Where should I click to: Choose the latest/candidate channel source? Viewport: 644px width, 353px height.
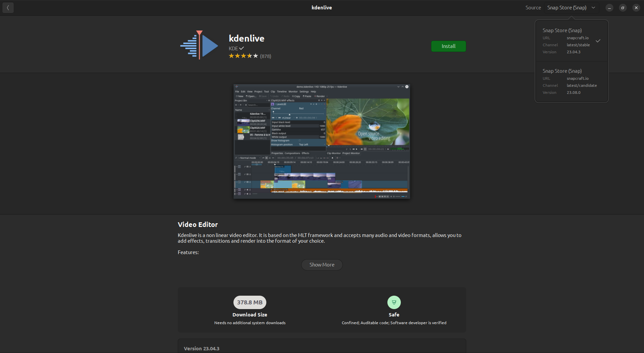click(572, 81)
